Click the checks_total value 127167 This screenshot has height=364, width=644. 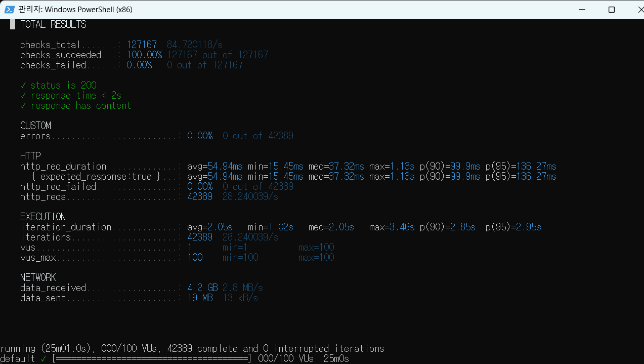pyautogui.click(x=142, y=45)
